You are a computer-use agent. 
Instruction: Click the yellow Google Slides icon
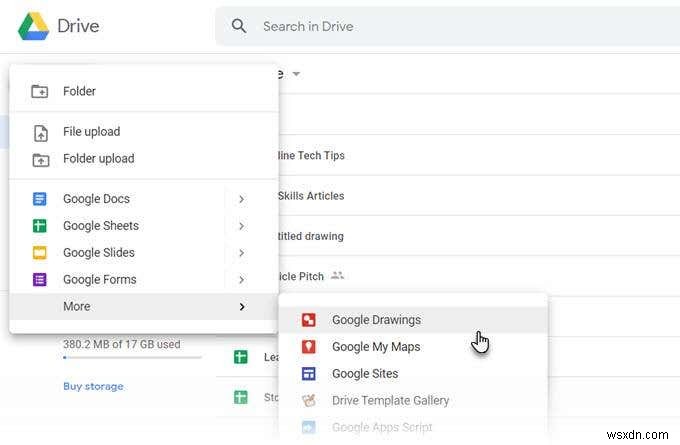coord(40,253)
